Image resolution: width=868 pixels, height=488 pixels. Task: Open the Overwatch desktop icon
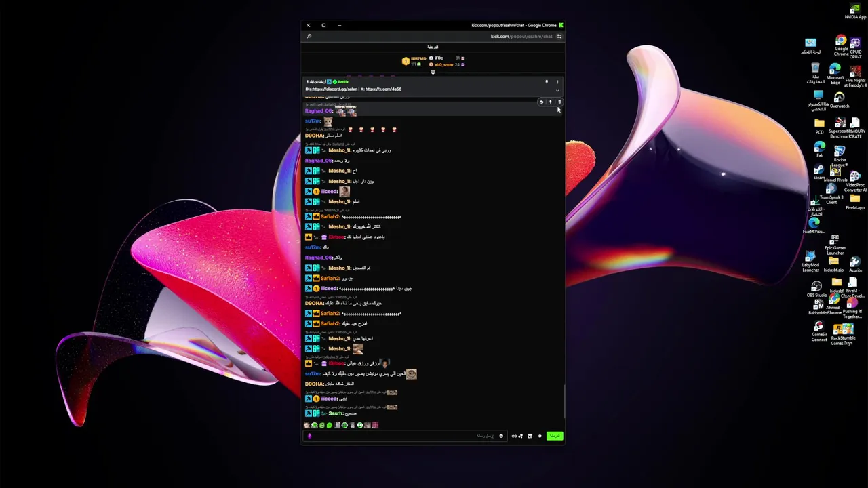[x=839, y=100]
